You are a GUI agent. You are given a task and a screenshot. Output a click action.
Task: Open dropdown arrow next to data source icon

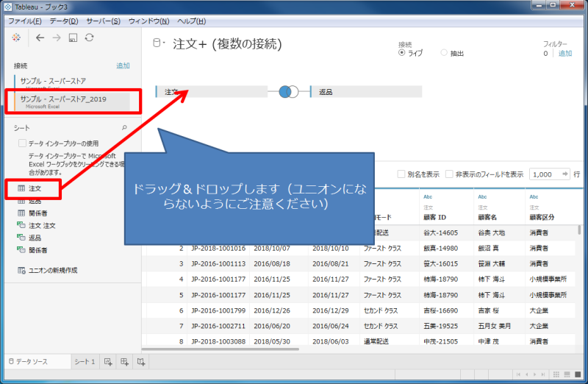[x=164, y=43]
